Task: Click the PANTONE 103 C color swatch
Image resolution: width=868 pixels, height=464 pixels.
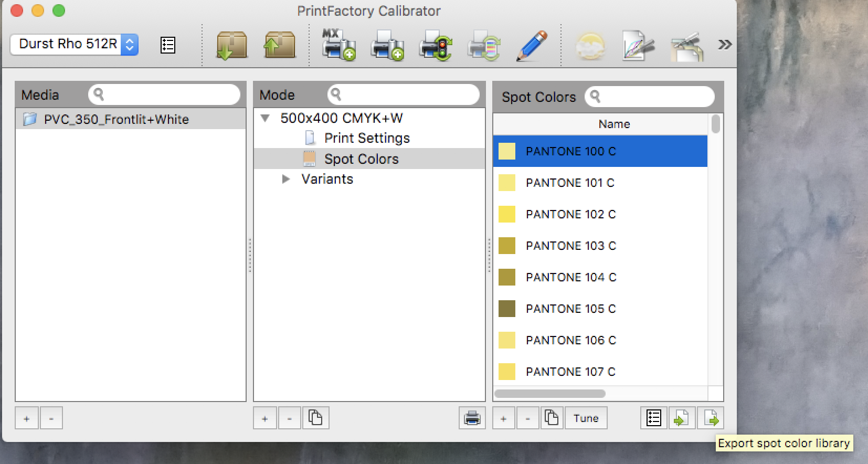Action: [x=507, y=246]
